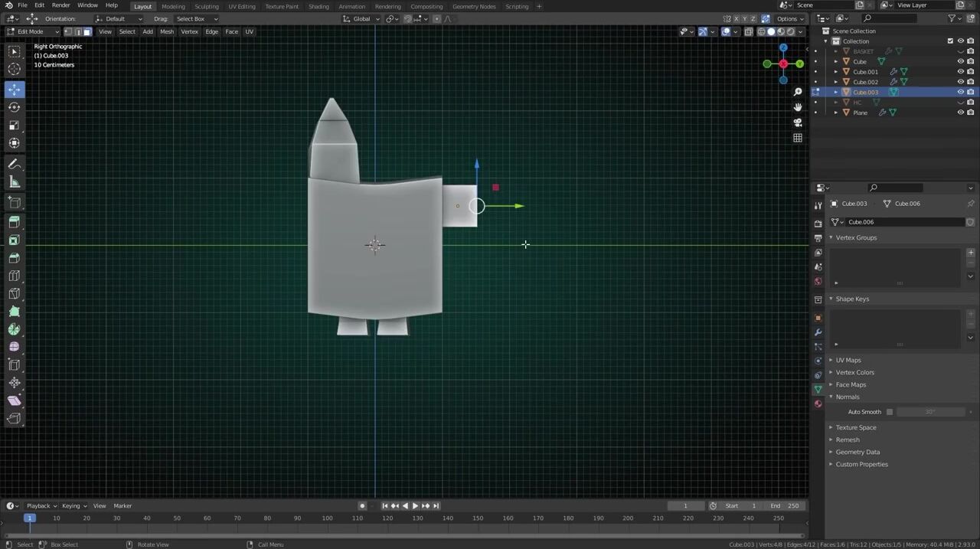Open the Render menu
The image size is (980, 549).
coord(60,5)
